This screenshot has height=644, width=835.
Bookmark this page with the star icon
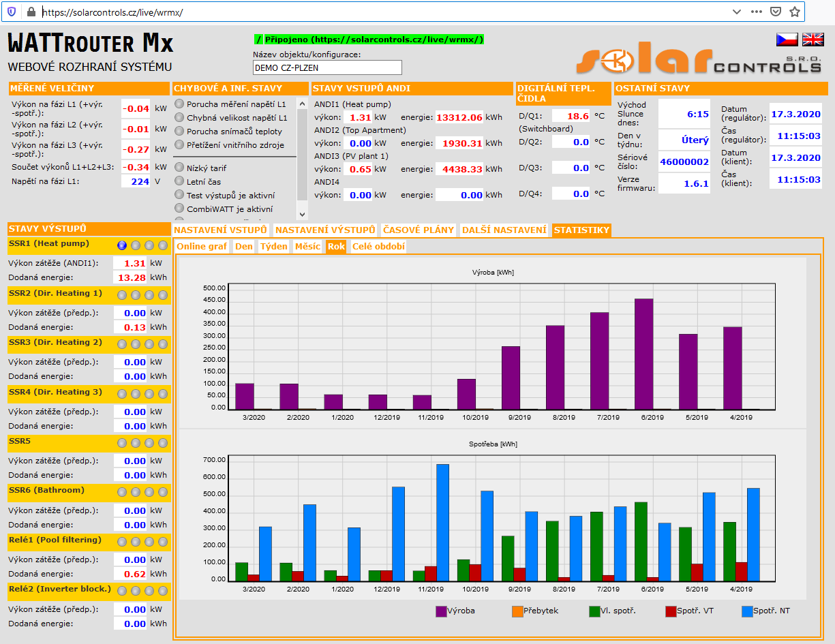[x=795, y=12]
